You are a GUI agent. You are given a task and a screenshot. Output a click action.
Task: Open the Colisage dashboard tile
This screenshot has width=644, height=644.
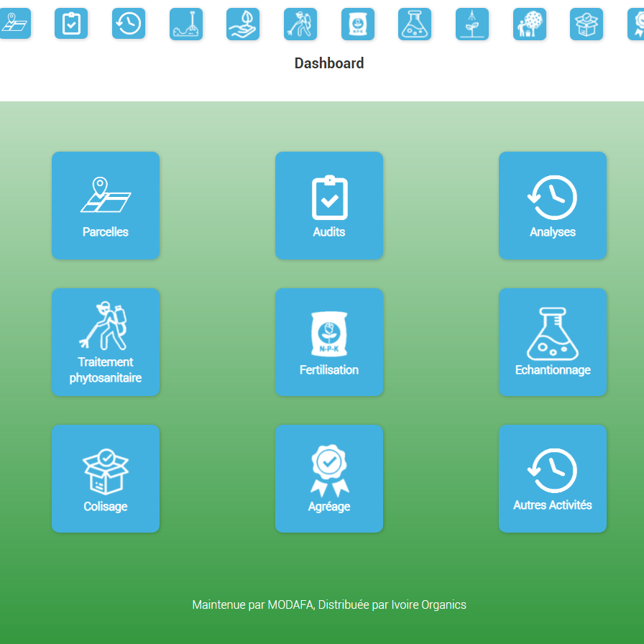(106, 479)
